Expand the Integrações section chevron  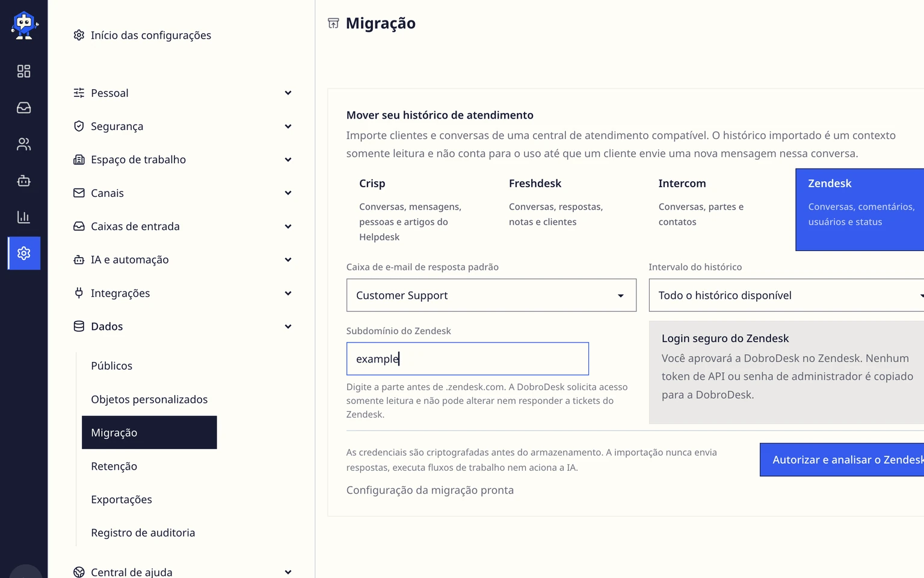pyautogui.click(x=288, y=293)
